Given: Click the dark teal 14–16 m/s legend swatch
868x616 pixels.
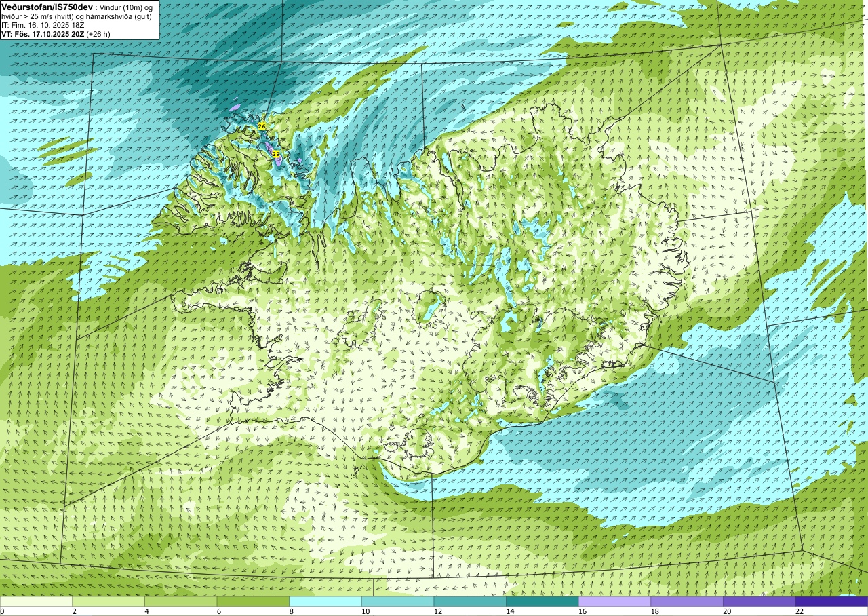Looking at the screenshot, I should click(x=542, y=601).
